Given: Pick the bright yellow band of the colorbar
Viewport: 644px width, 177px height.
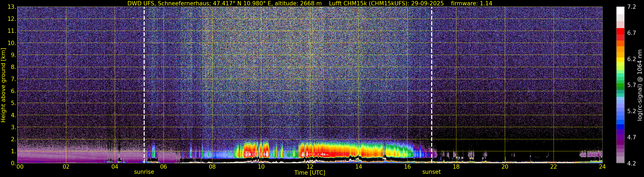Looking at the screenshot, I should tap(620, 60).
